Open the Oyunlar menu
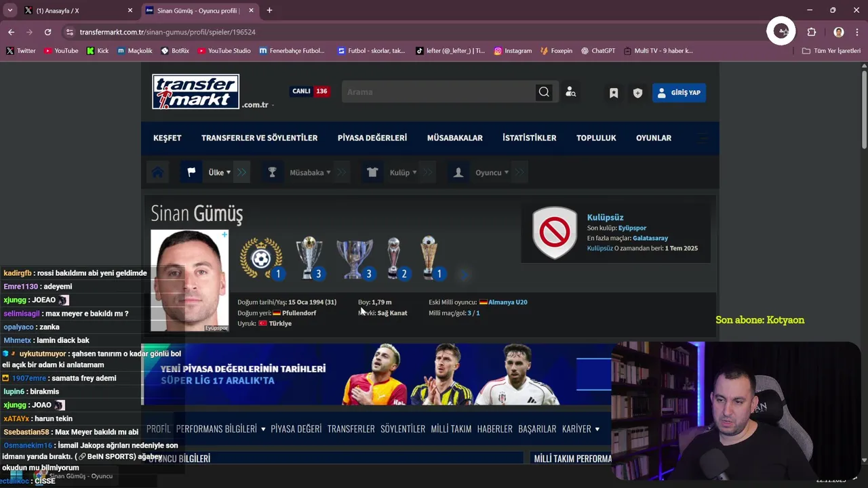The width and height of the screenshot is (868, 488). (x=654, y=138)
